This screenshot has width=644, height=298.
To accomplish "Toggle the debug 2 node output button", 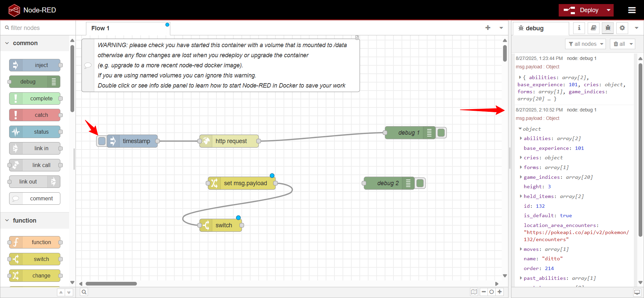I will point(420,183).
